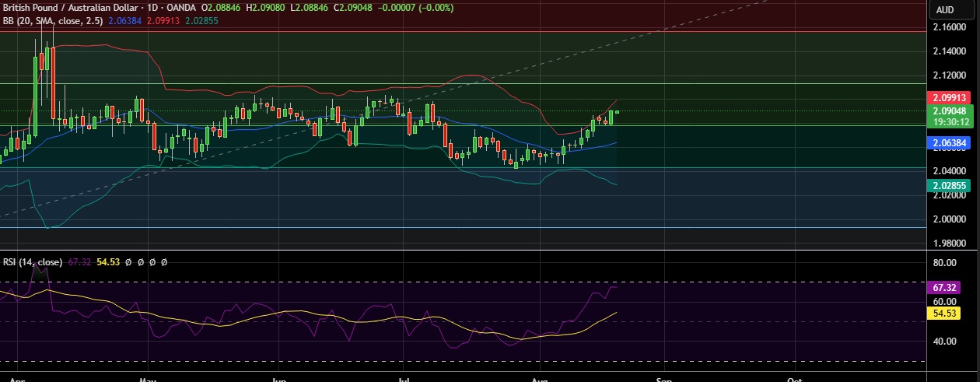Click the 2.02000 price scale label
The width and height of the screenshot is (980, 382).
(x=950, y=195)
